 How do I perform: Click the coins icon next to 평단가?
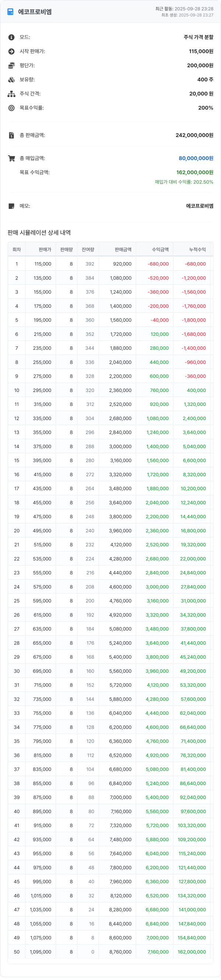(x=11, y=65)
